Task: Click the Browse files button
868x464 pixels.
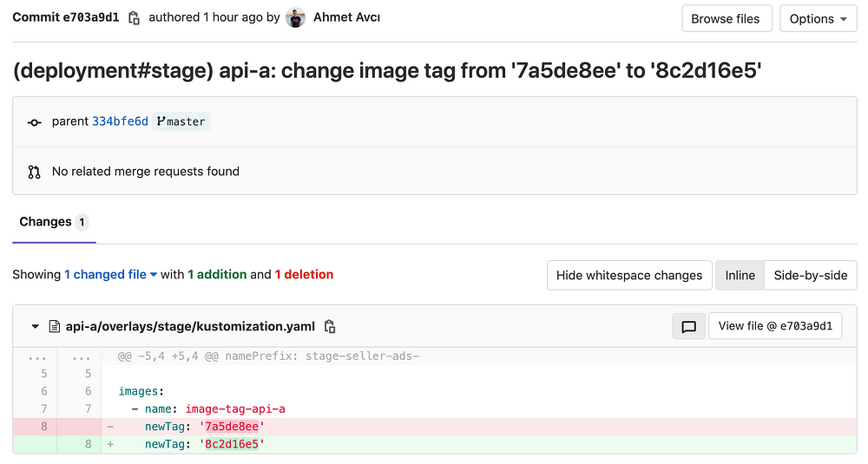Action: pos(727,19)
